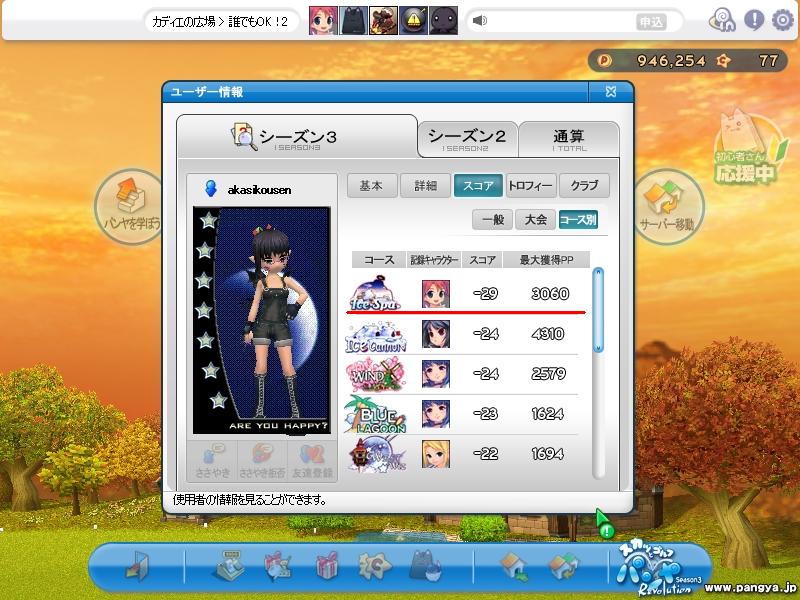
Task: Choose the 大会 score filter
Action: pos(536,220)
